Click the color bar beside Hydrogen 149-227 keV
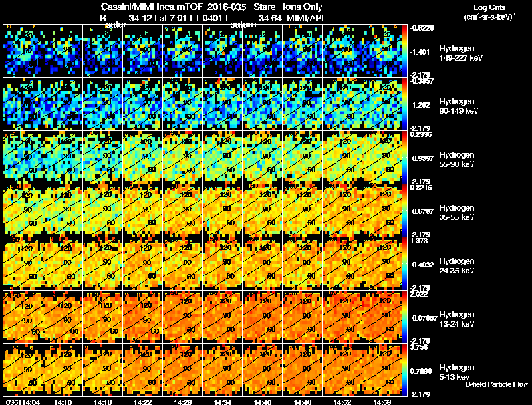 click(x=404, y=51)
